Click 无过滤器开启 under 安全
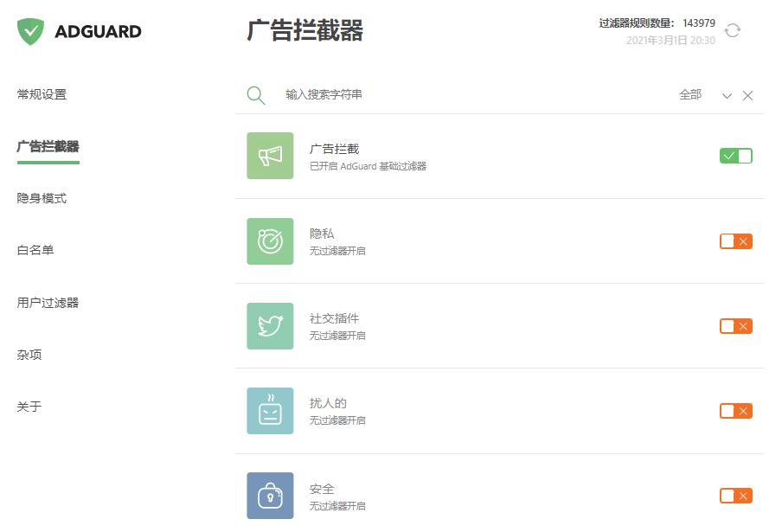Image resolution: width=782 pixels, height=532 pixels. [337, 506]
